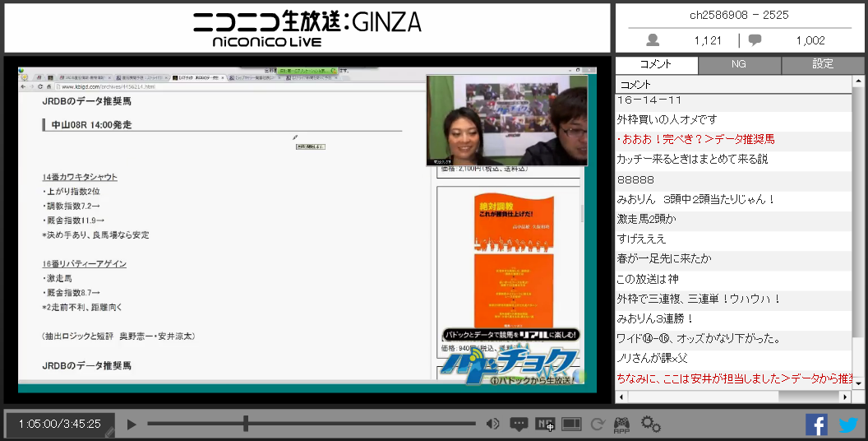Select the comment '88888'
Viewport: 868px width, 441px height.
733,179
